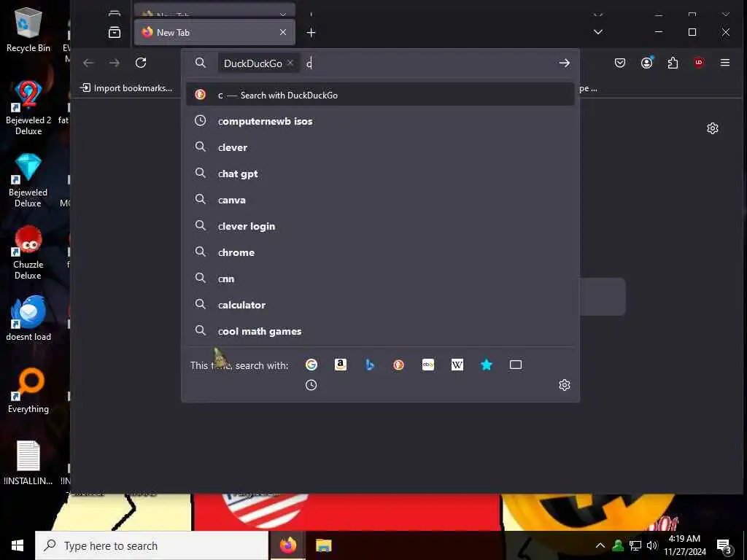Search this time with Bing icon
The width and height of the screenshot is (747, 560).
pyautogui.click(x=370, y=365)
